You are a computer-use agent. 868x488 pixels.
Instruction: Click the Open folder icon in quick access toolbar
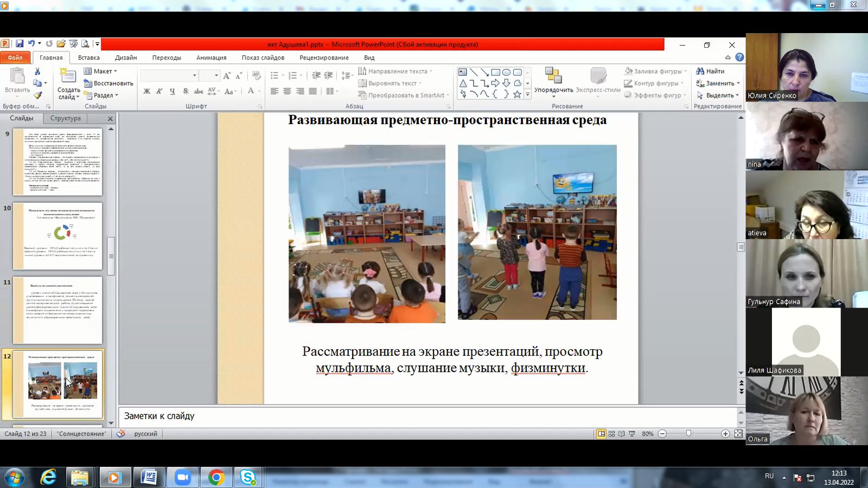tap(61, 44)
